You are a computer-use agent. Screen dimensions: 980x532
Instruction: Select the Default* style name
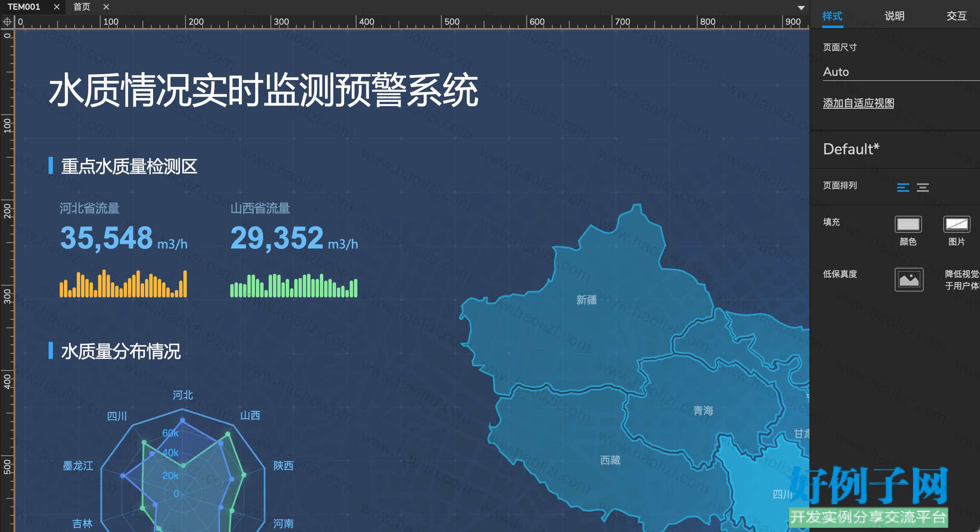pos(851,149)
